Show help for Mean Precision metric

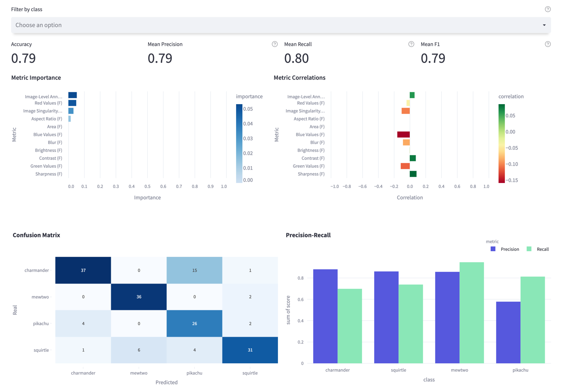tap(275, 44)
